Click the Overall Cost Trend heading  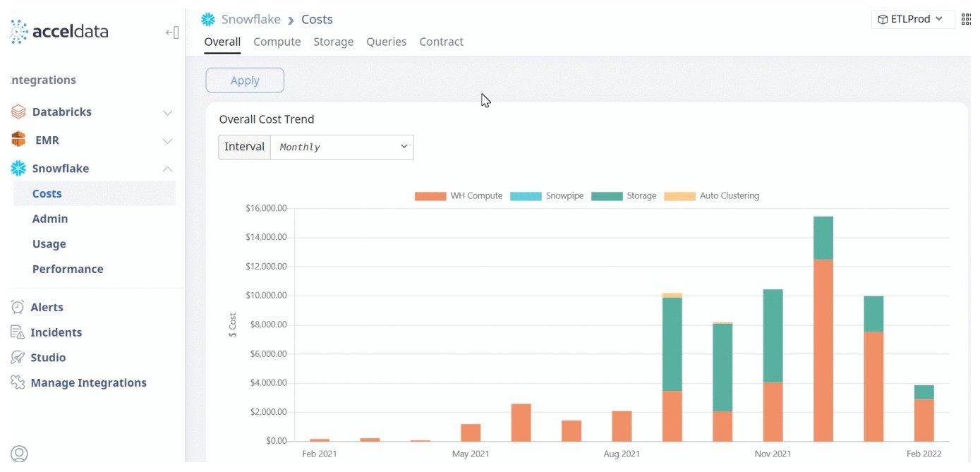(x=267, y=119)
